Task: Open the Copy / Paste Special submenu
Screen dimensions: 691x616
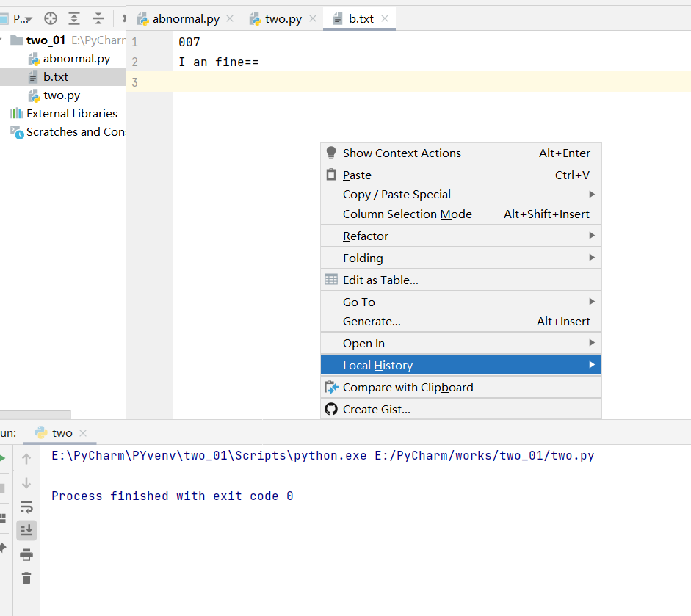Action: (x=460, y=195)
